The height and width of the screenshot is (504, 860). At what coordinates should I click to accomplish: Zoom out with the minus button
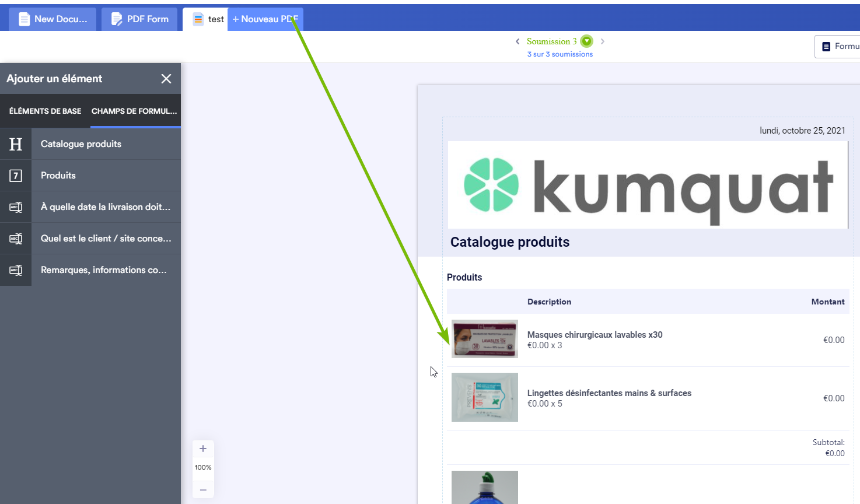coord(203,489)
